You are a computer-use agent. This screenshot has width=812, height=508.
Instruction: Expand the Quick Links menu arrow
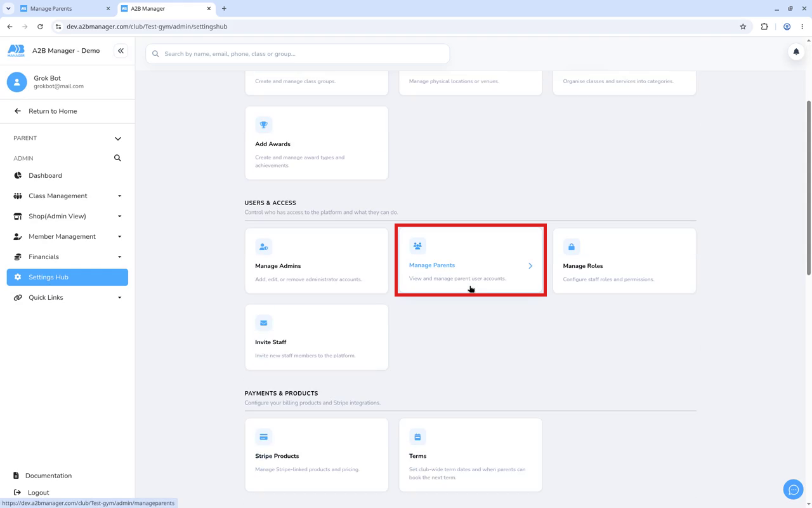pyautogui.click(x=119, y=298)
